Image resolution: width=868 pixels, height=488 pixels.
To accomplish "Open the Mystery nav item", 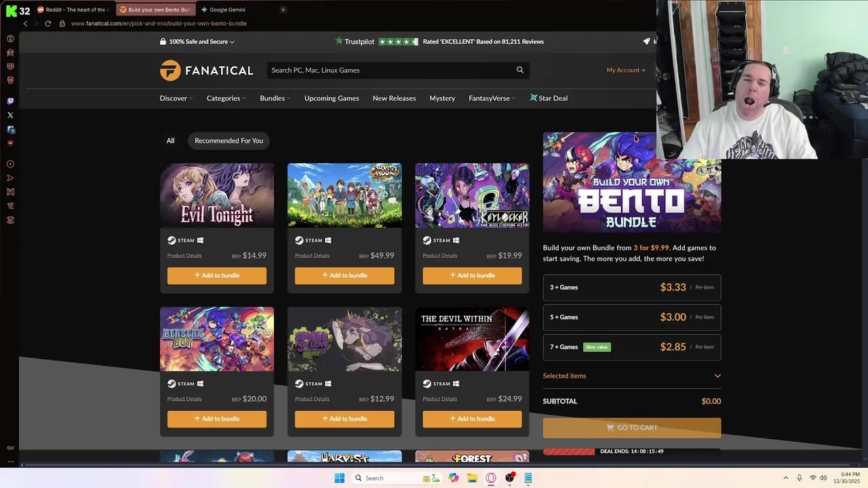I will (442, 98).
